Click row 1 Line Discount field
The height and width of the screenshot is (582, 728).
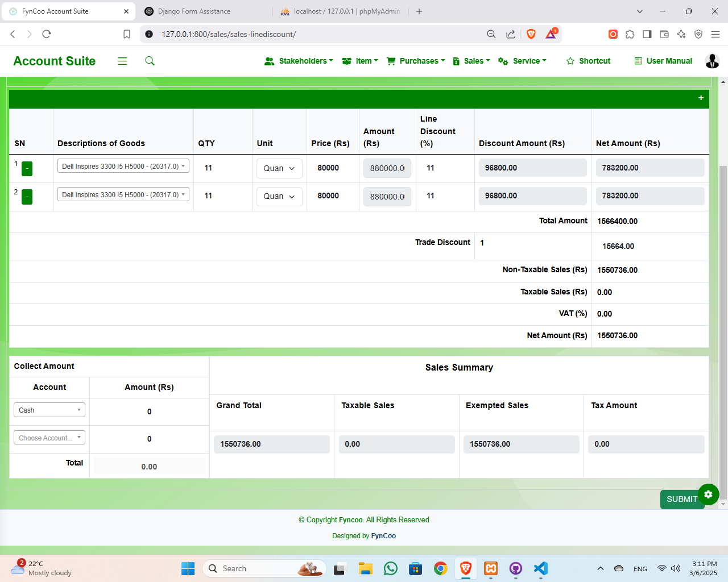click(445, 168)
